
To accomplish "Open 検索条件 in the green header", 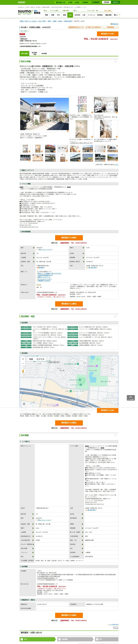I will [x=85, y=2].
